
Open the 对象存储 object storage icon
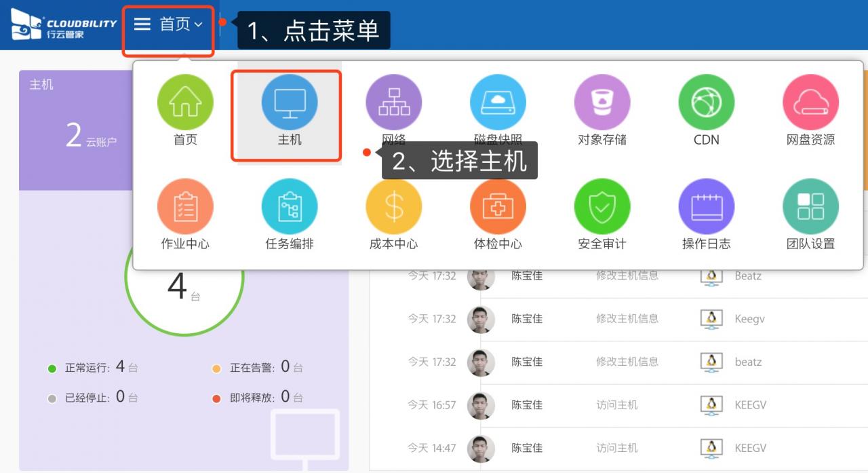(602, 102)
